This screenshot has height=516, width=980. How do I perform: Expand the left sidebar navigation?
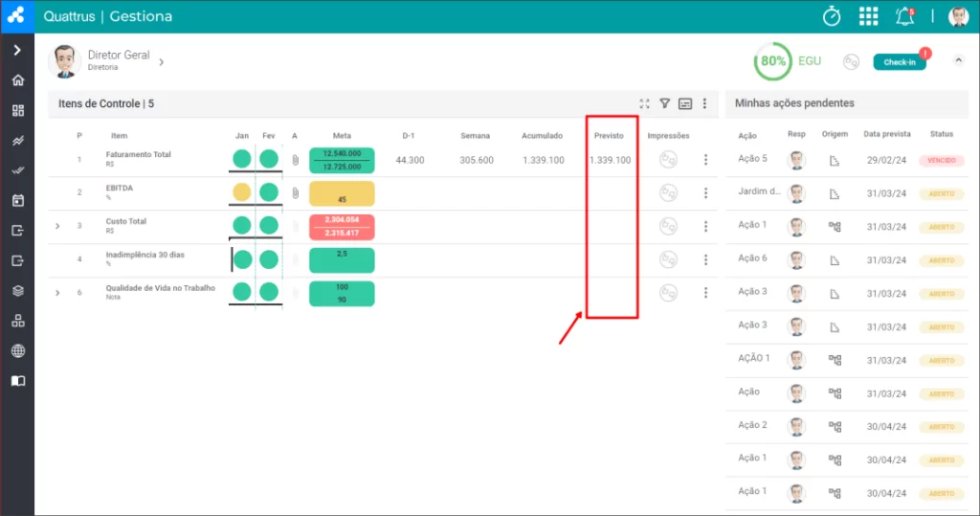(x=17, y=50)
